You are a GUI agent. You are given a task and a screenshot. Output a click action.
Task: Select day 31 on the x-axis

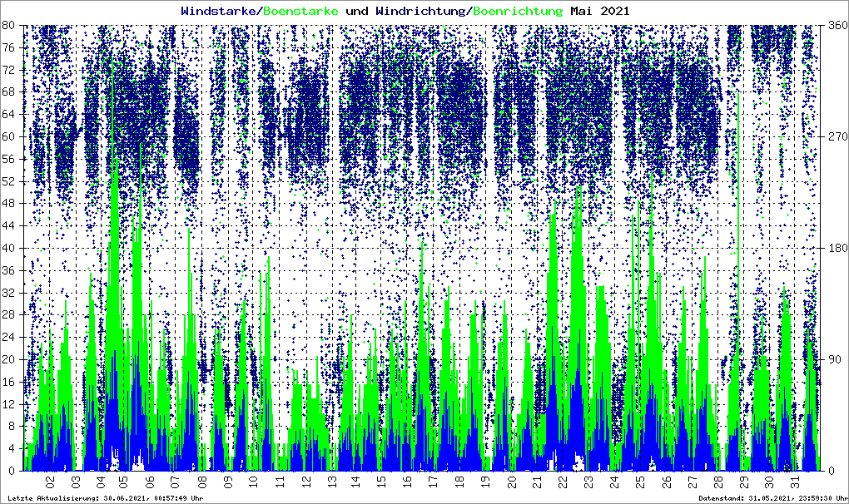coord(796,482)
